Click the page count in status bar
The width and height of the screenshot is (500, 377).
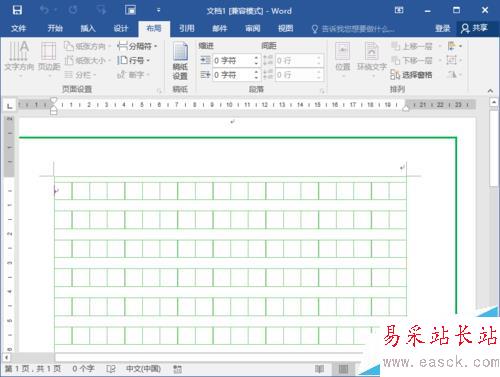[x=33, y=369]
